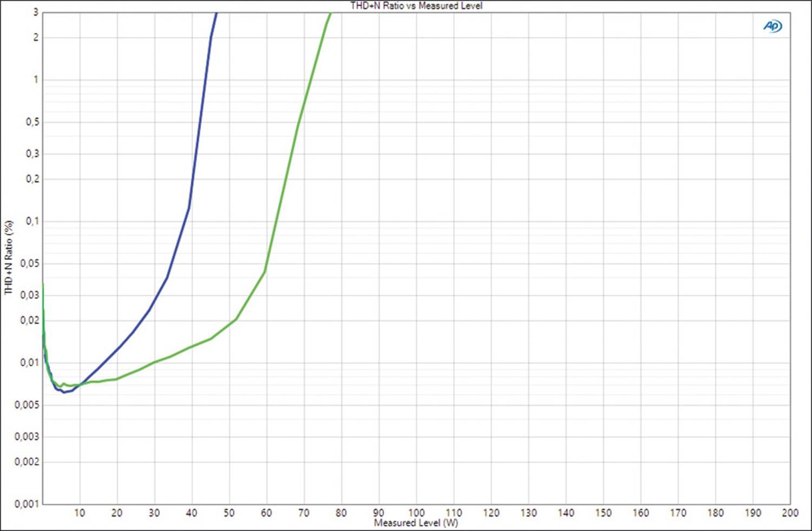The width and height of the screenshot is (812, 531).
Task: Click the X-axis value '160'
Action: point(640,513)
